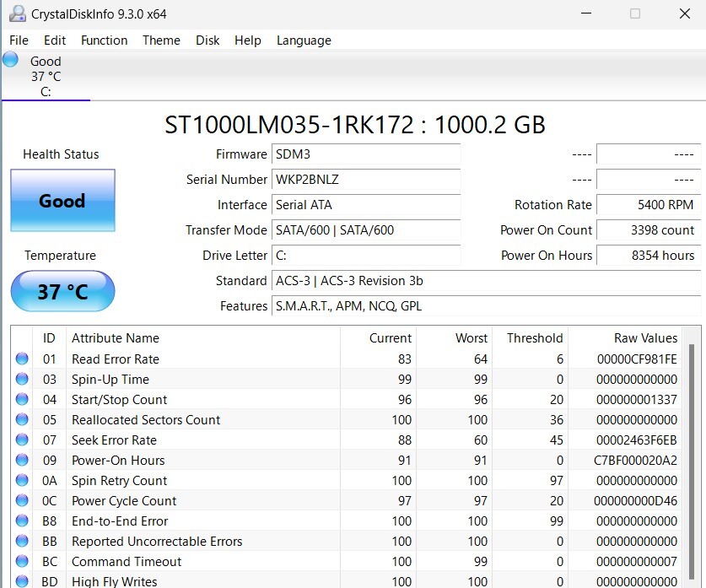
Task: Click the status orb for Reallocated Sectors Count
Action: 22,419
